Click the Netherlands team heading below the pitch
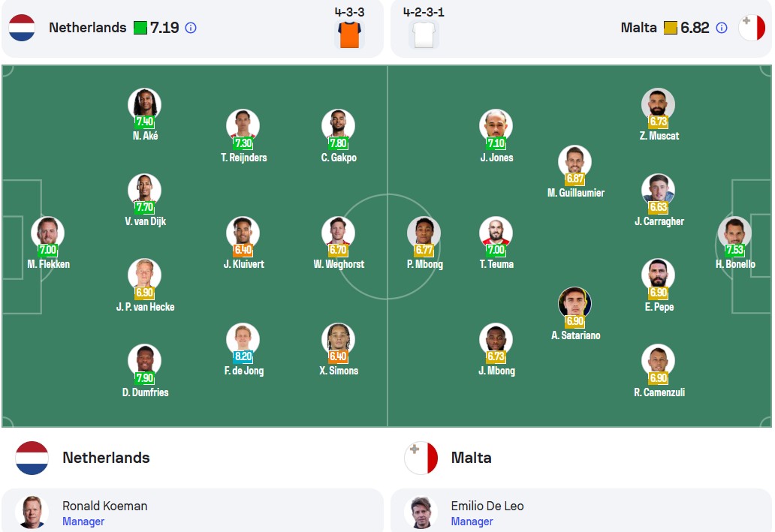 point(106,458)
